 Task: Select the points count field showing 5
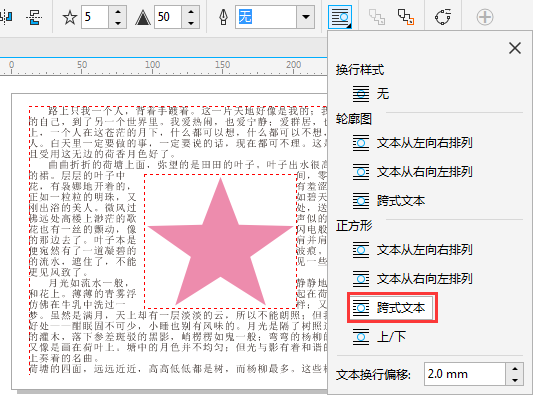(95, 17)
